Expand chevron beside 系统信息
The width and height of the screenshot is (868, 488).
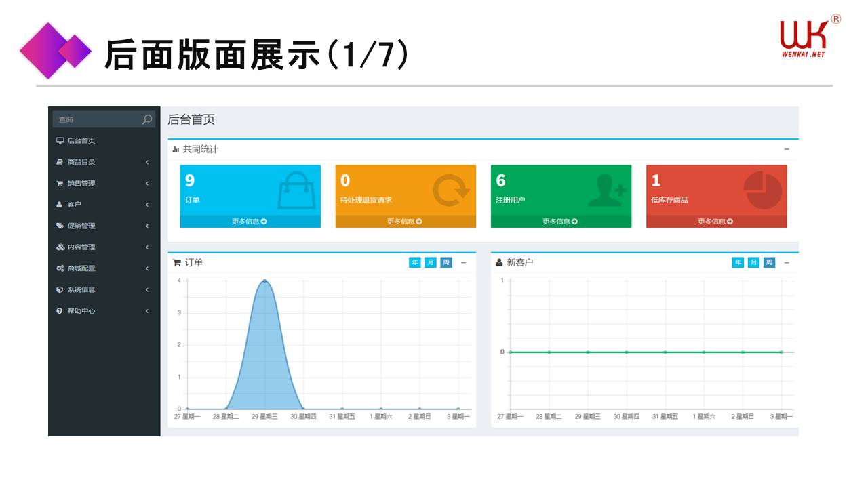(x=147, y=289)
